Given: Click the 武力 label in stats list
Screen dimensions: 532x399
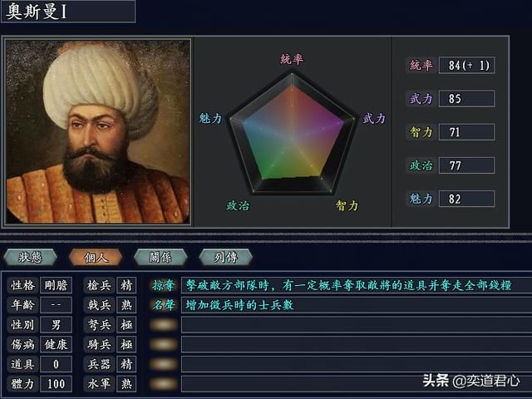Looking at the screenshot, I should (421, 99).
